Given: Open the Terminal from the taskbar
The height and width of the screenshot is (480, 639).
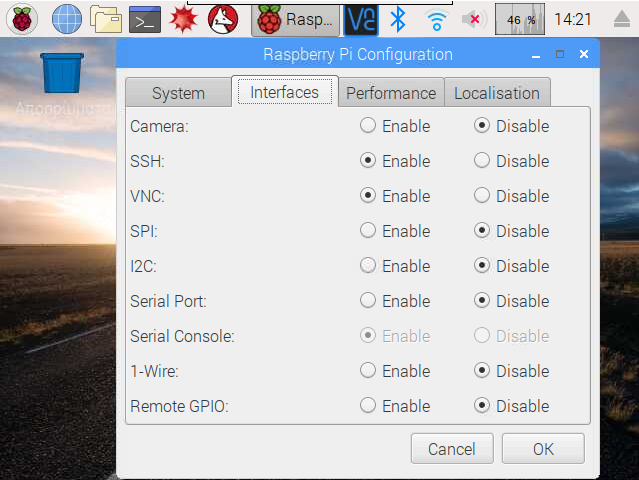Looking at the screenshot, I should [145, 19].
